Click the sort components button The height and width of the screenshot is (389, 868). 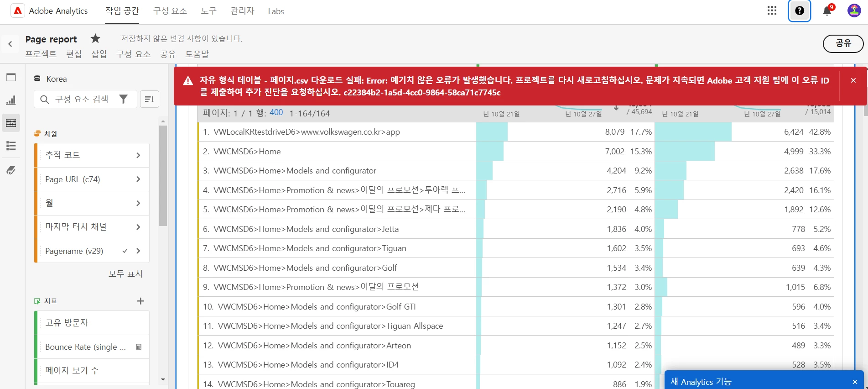149,99
